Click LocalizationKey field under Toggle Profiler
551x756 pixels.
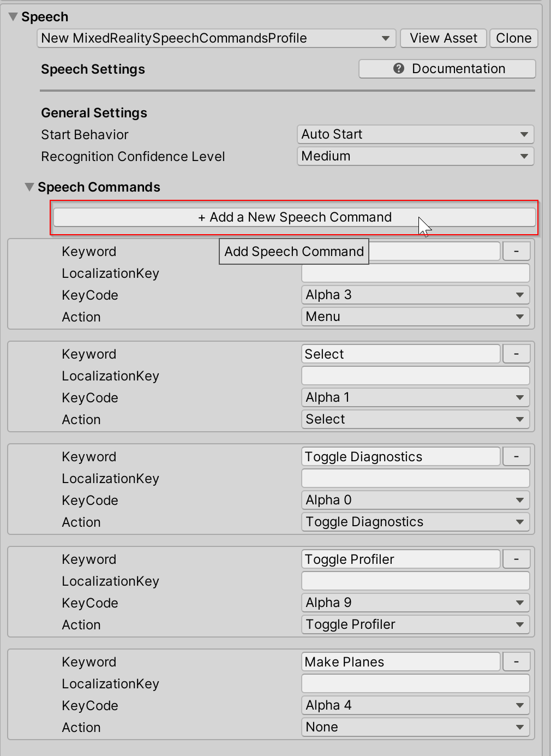[x=416, y=581]
